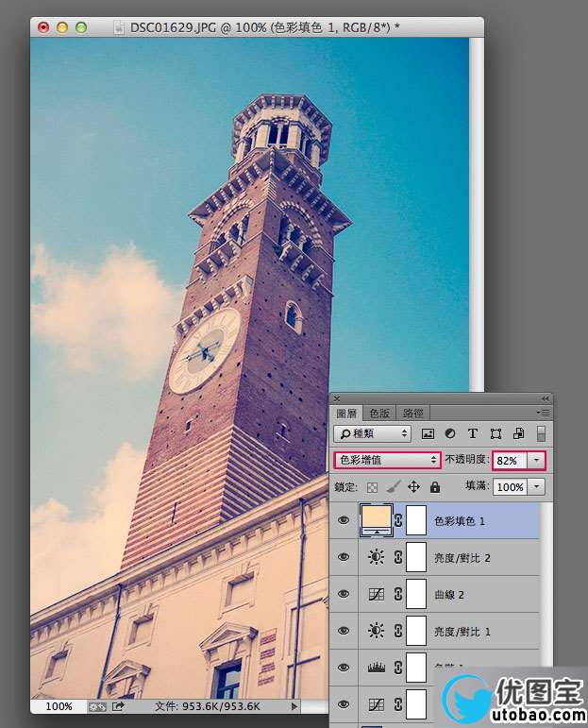The image size is (588, 728).
Task: Click mask link chain of 亮度/對比 1
Action: point(397,631)
